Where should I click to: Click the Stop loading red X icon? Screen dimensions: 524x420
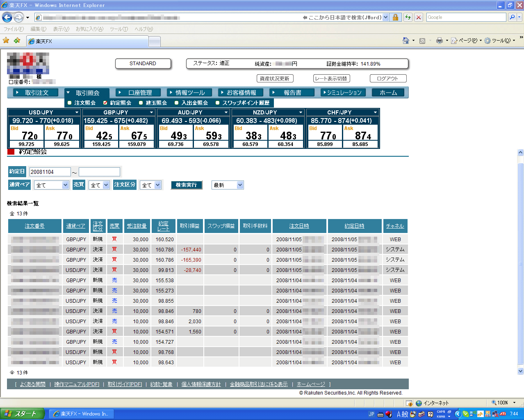(419, 17)
